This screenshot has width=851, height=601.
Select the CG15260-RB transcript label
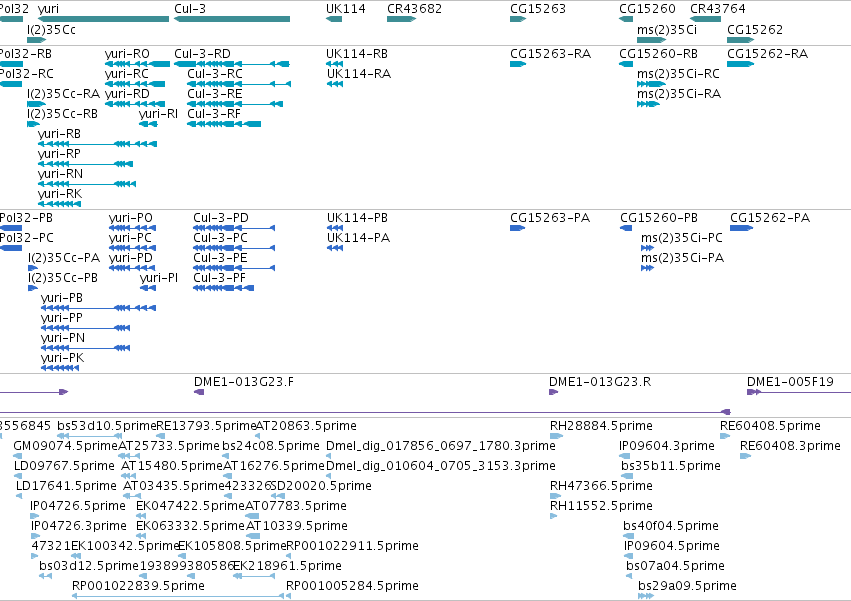pos(658,54)
